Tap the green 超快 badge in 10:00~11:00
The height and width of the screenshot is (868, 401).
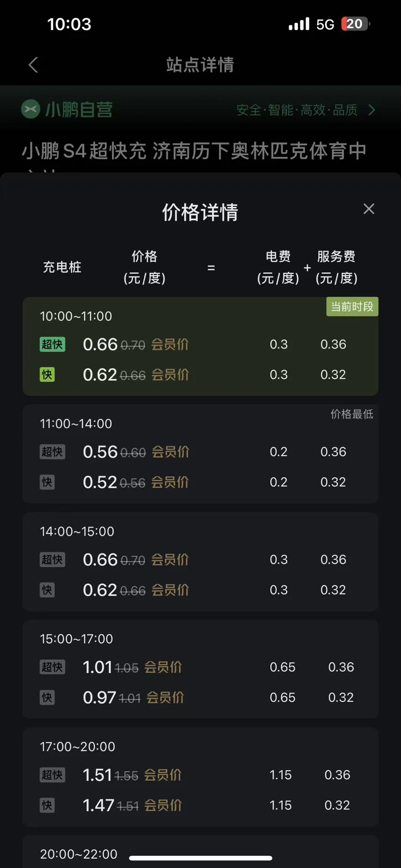[52, 344]
